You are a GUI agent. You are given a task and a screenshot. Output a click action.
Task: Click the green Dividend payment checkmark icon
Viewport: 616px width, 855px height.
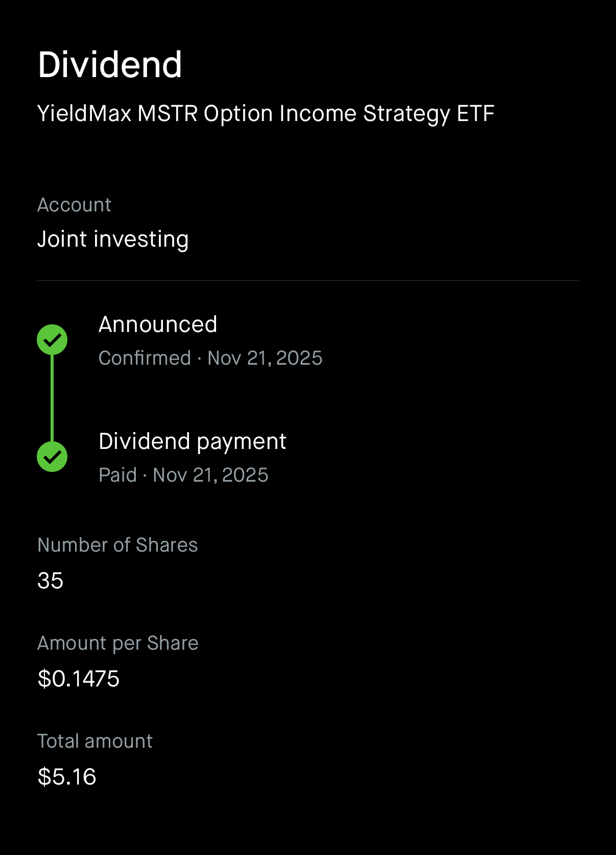coord(52,457)
